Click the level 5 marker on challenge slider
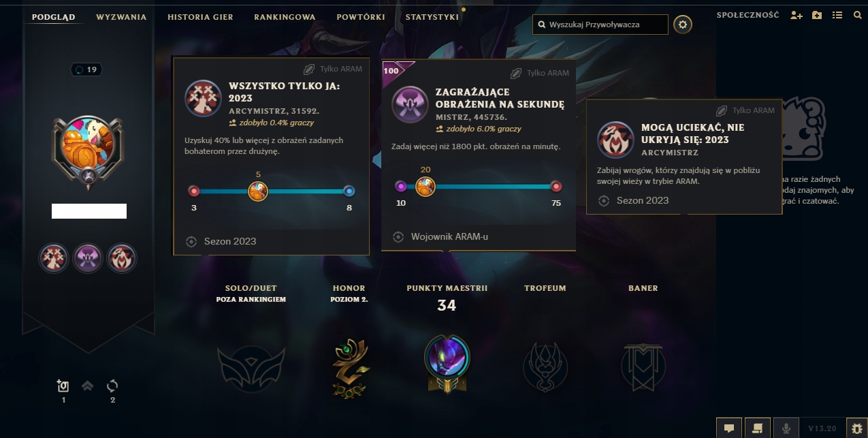 click(258, 191)
